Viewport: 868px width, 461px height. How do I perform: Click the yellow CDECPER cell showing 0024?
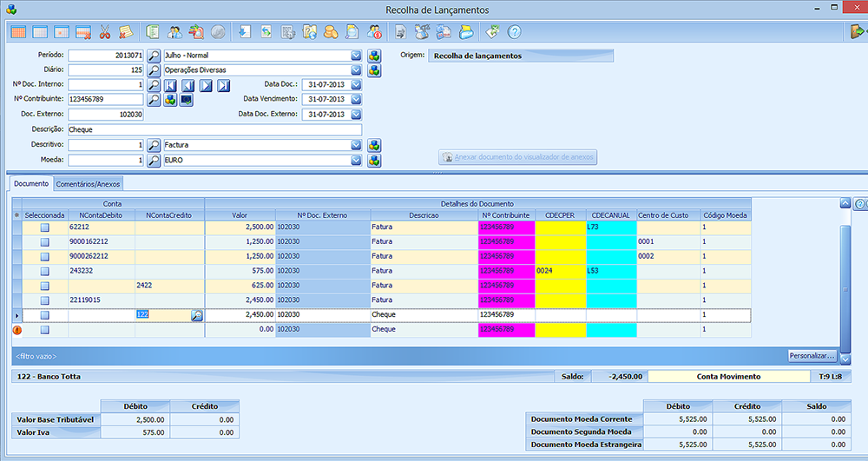[x=560, y=271]
